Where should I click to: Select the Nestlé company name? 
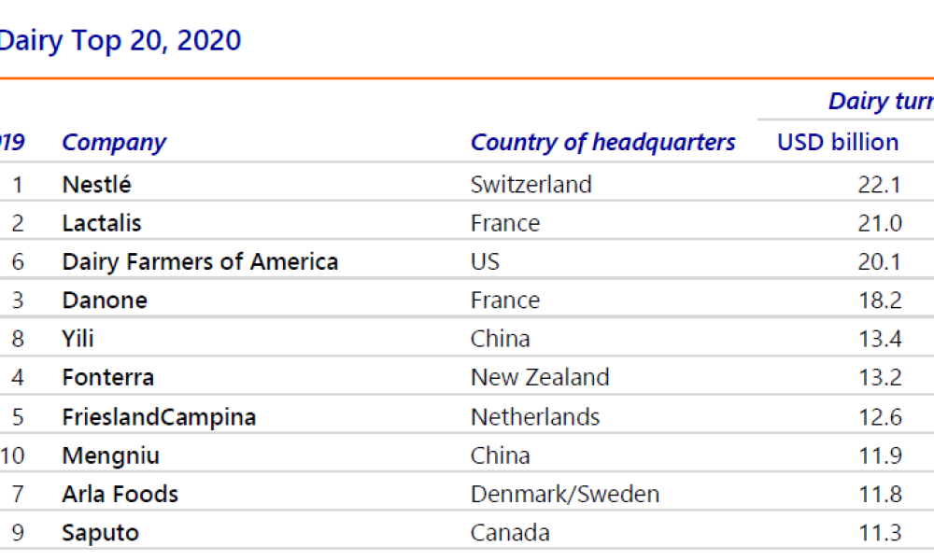click(96, 185)
